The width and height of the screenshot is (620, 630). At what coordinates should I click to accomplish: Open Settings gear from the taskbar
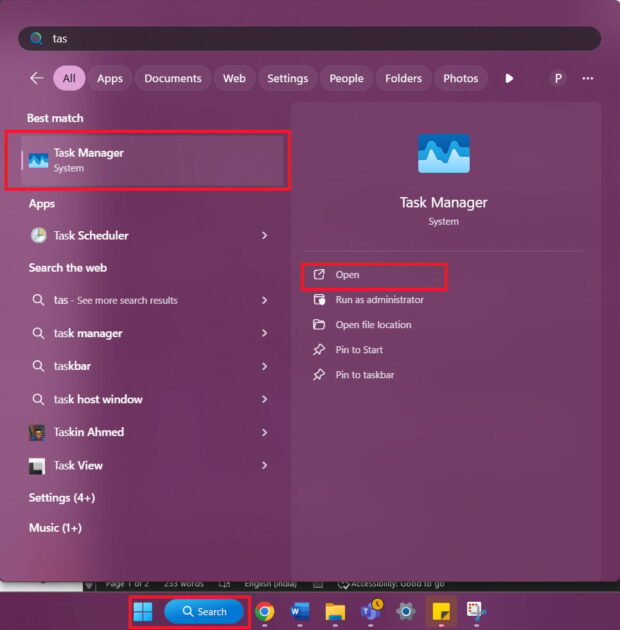pos(406,611)
